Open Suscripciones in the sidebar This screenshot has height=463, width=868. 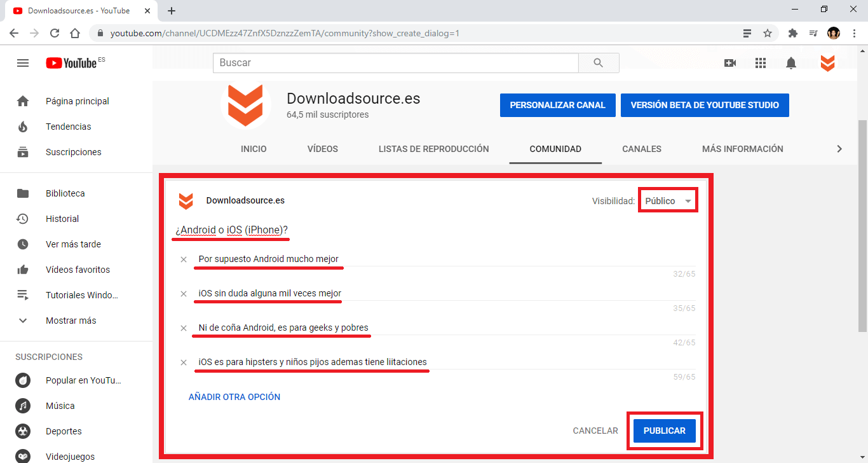(x=76, y=152)
